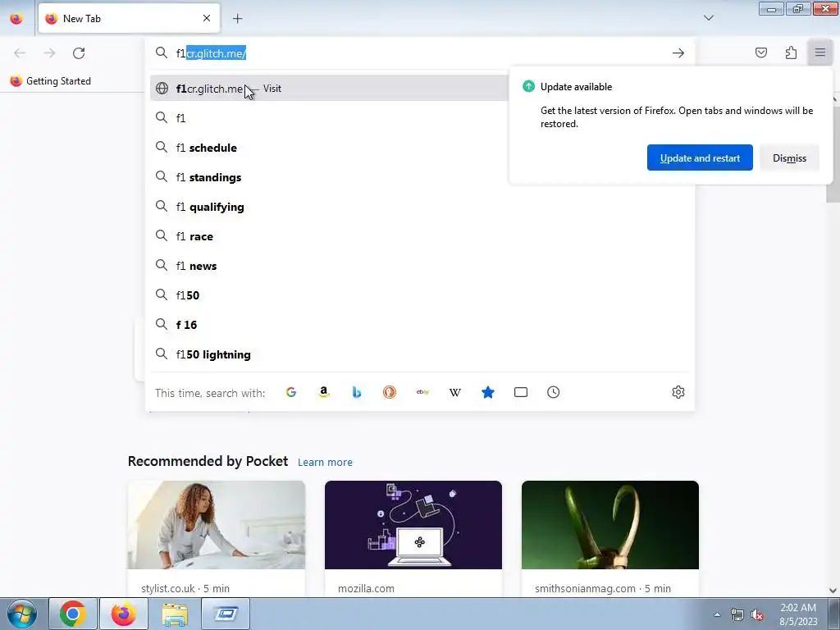The image size is (840, 630).
Task: Click the fourth taskbar application icon
Action: [x=226, y=614]
